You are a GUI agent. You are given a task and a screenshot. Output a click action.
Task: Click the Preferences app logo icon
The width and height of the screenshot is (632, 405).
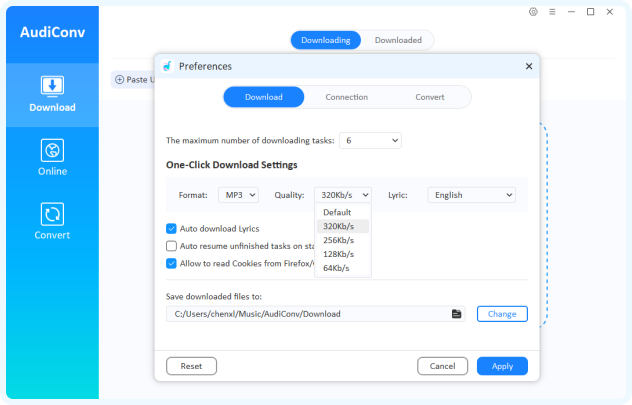click(168, 66)
